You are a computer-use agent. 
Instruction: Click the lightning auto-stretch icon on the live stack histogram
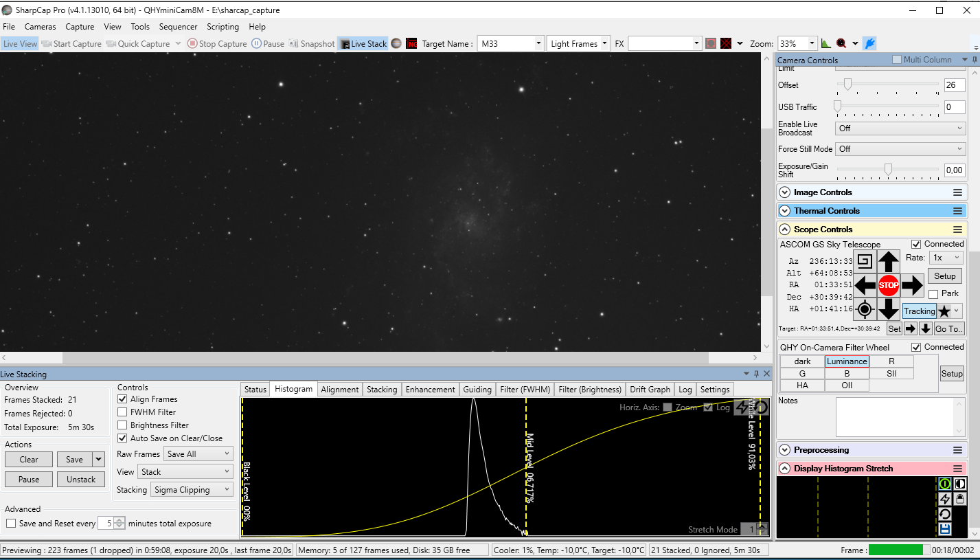click(x=742, y=408)
